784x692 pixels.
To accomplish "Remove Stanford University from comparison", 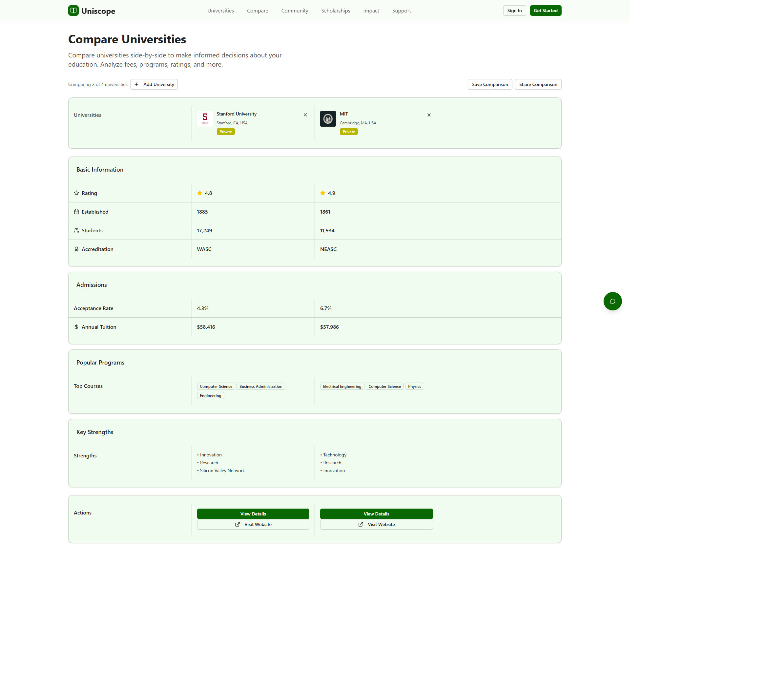I will coord(305,115).
